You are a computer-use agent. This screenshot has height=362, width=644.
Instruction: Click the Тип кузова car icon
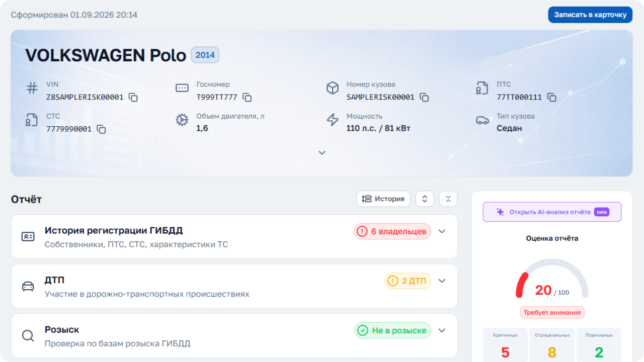click(x=482, y=120)
